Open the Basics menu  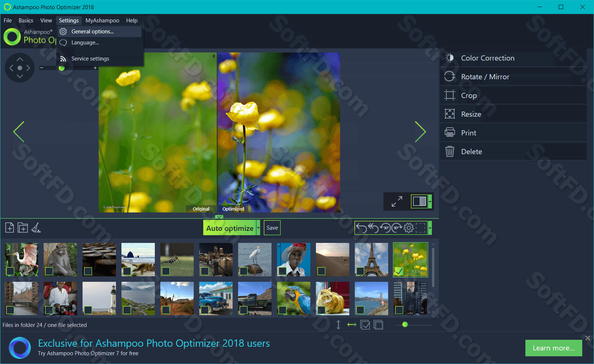(x=26, y=21)
